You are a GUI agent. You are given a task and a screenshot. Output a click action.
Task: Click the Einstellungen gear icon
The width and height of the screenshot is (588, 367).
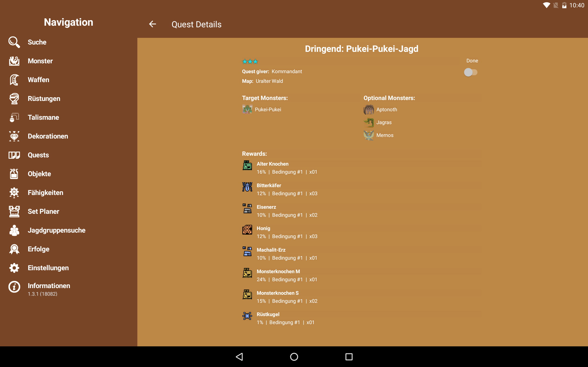tap(14, 268)
